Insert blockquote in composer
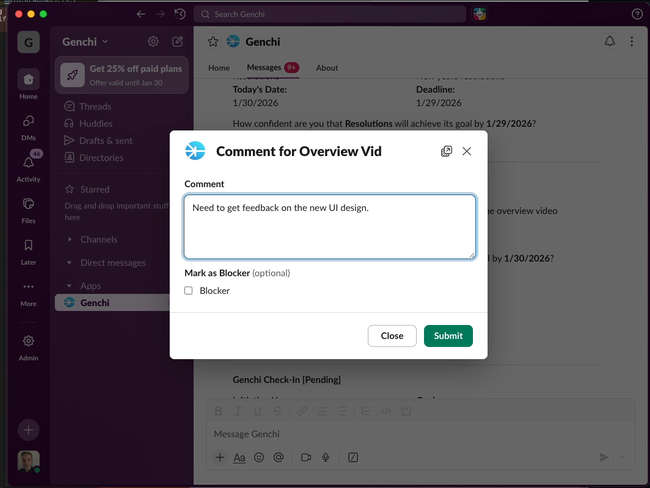The image size is (650, 488). click(366, 411)
